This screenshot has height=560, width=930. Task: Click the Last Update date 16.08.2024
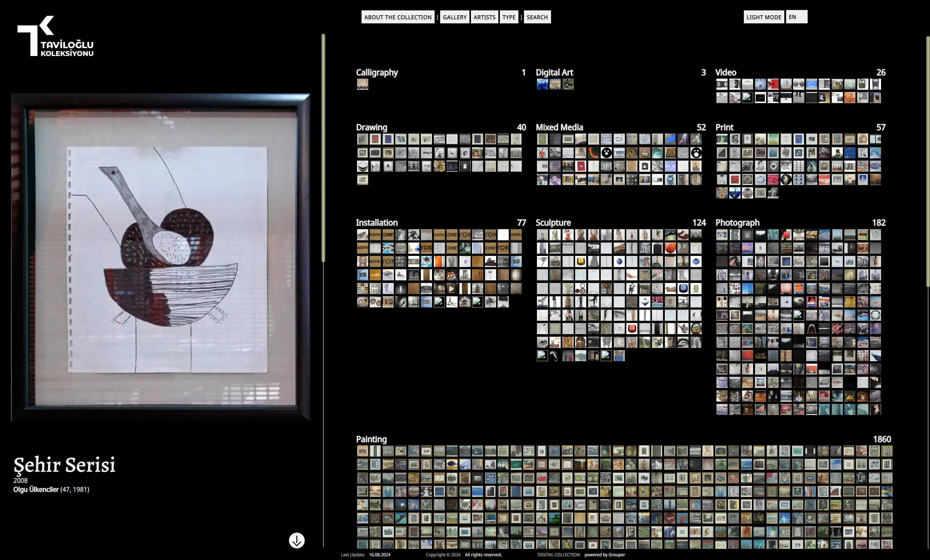coord(380,555)
